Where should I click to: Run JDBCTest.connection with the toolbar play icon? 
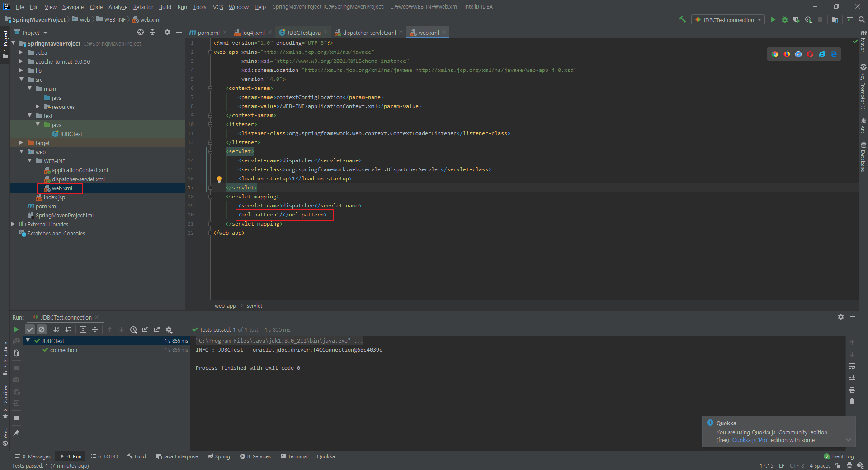point(773,19)
